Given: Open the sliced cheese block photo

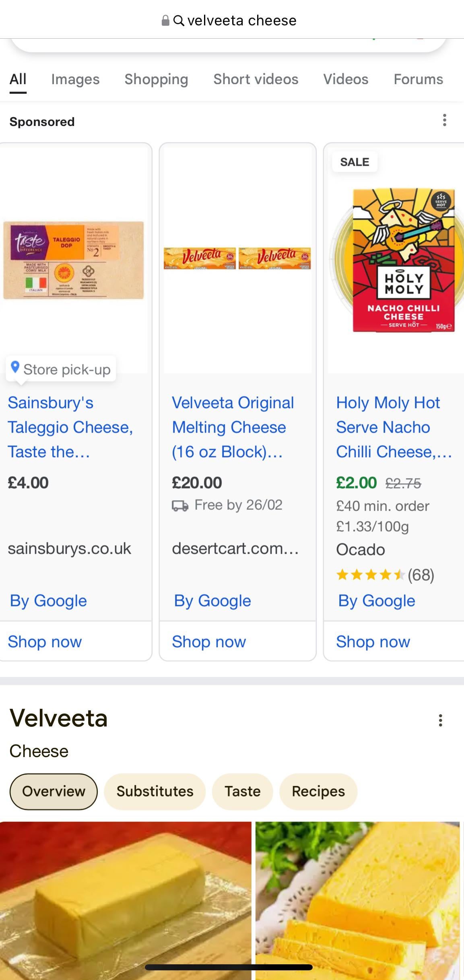Looking at the screenshot, I should 358,897.
